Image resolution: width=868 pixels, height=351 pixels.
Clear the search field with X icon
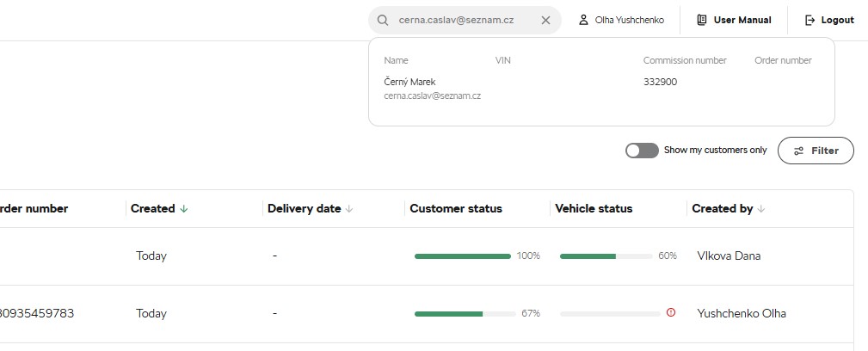[x=545, y=21]
